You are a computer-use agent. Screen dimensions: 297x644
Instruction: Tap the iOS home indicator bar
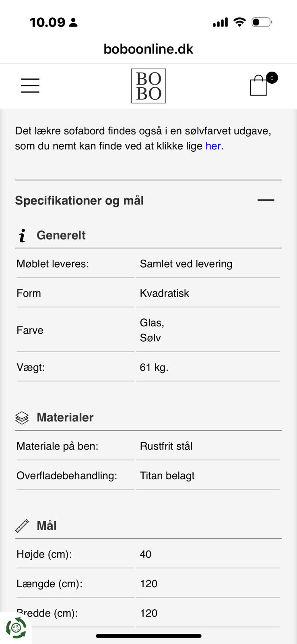click(x=148, y=636)
